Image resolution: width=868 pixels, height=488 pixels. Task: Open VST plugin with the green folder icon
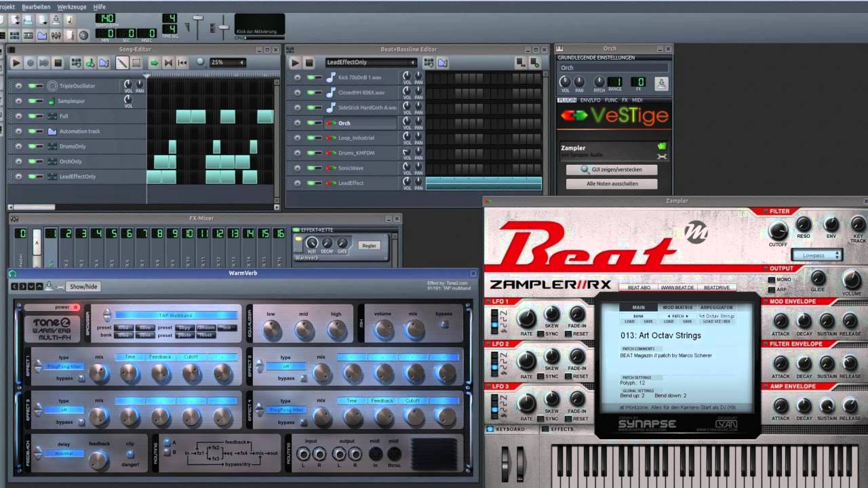pyautogui.click(x=662, y=146)
